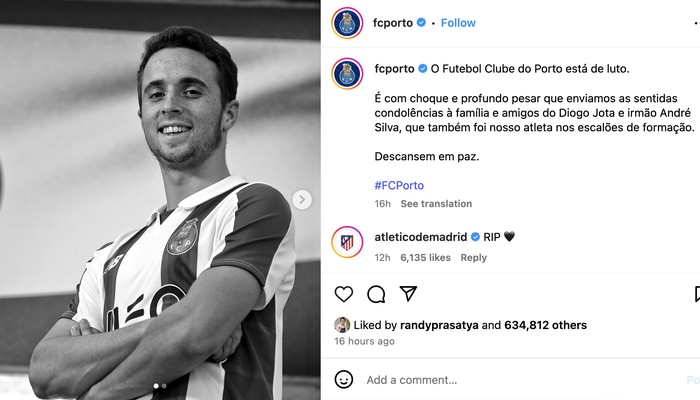Viewport: 700px width, 400px height.
Task: Click fcporto avatar beside caption
Action: pyautogui.click(x=347, y=74)
